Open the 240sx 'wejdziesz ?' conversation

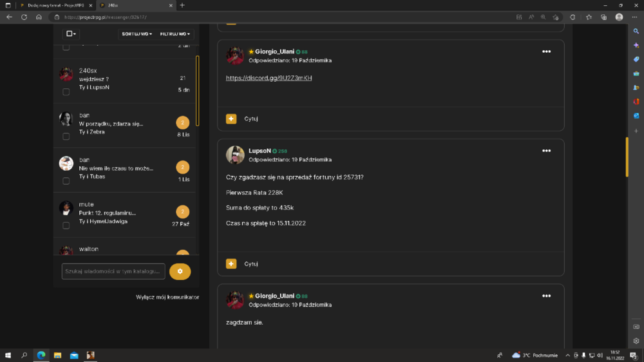125,81
